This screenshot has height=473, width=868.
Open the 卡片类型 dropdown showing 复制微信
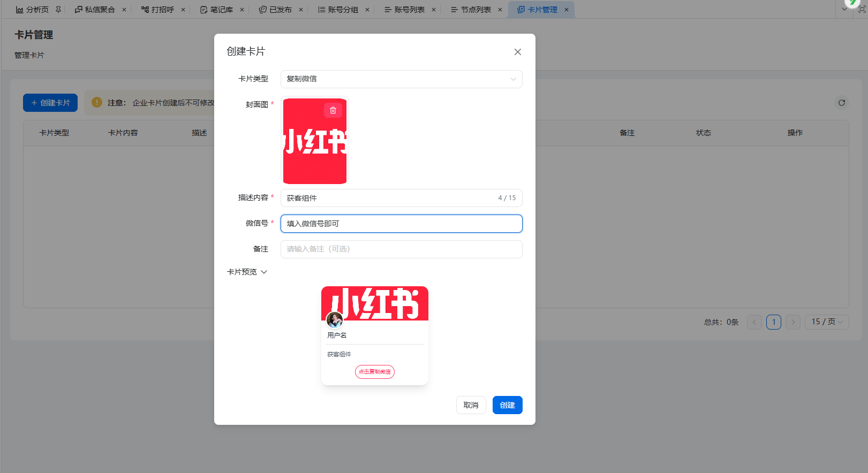coord(401,79)
